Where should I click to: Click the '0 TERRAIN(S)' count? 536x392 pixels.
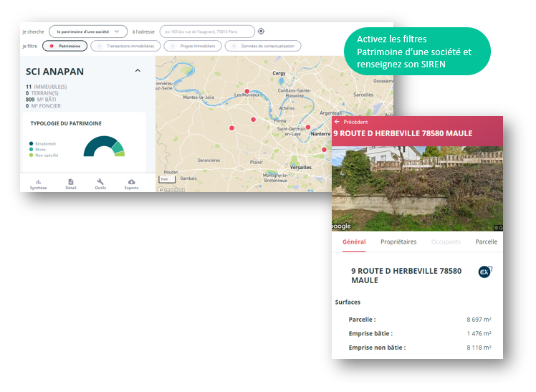[x=42, y=93]
